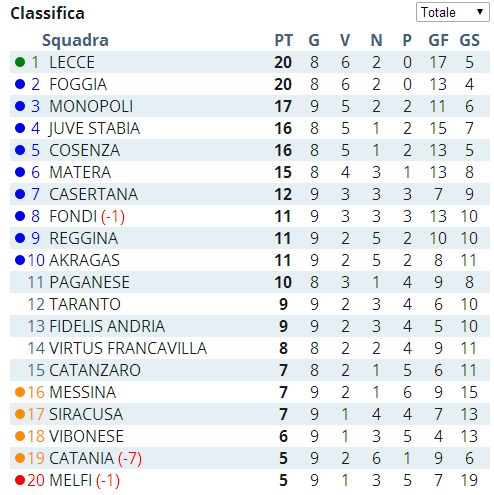Click the red (-7) penalty beside CATANIA
This screenshot has width=494, height=495.
[x=130, y=458]
